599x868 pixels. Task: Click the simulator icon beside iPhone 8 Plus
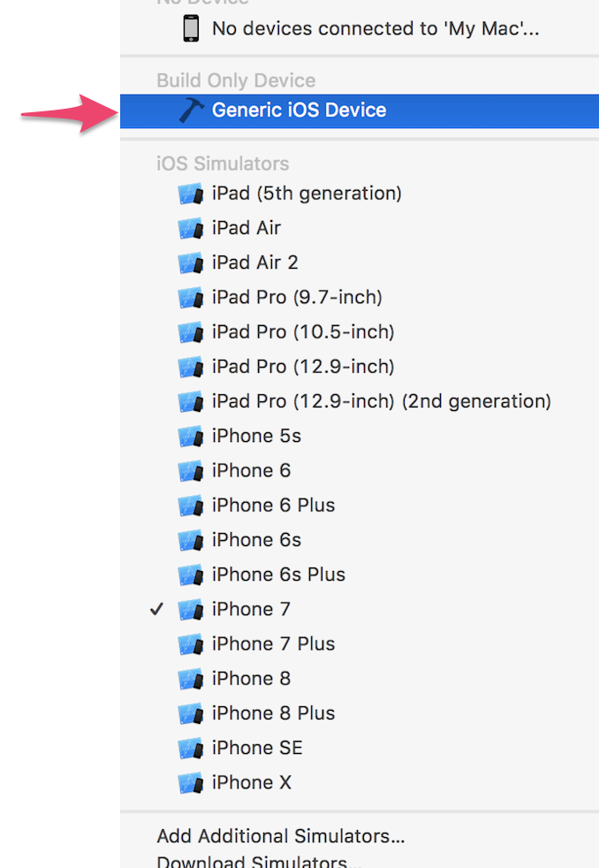pos(192,713)
